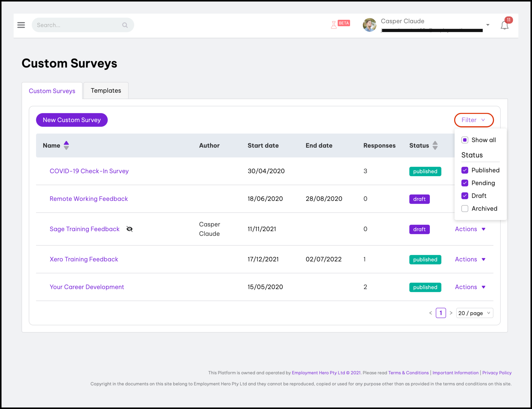Sort table by Status column arrows
The height and width of the screenshot is (409, 532).
[435, 145]
